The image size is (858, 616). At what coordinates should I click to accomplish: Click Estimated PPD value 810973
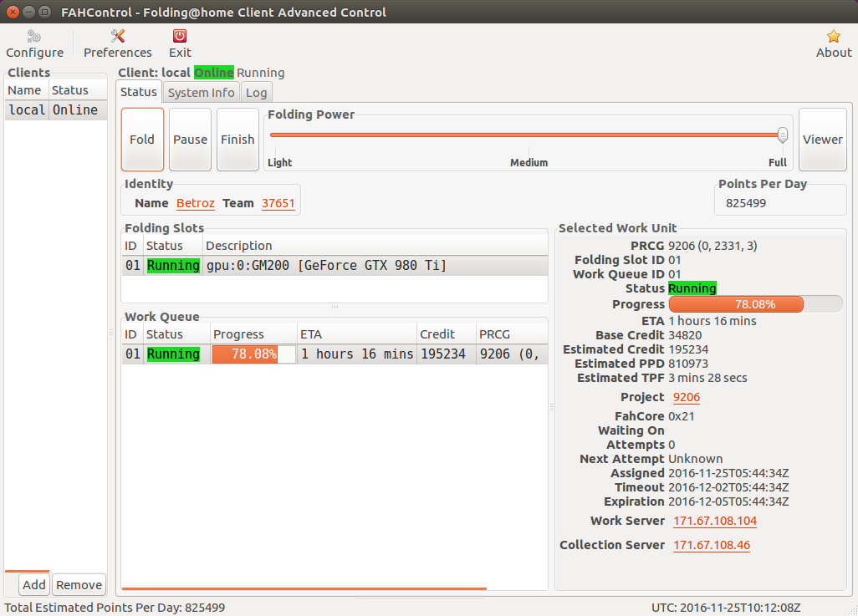688,364
